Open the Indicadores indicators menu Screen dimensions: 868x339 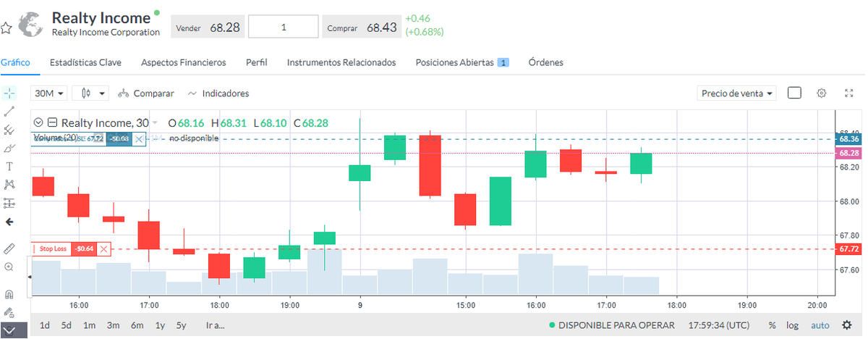tap(218, 93)
